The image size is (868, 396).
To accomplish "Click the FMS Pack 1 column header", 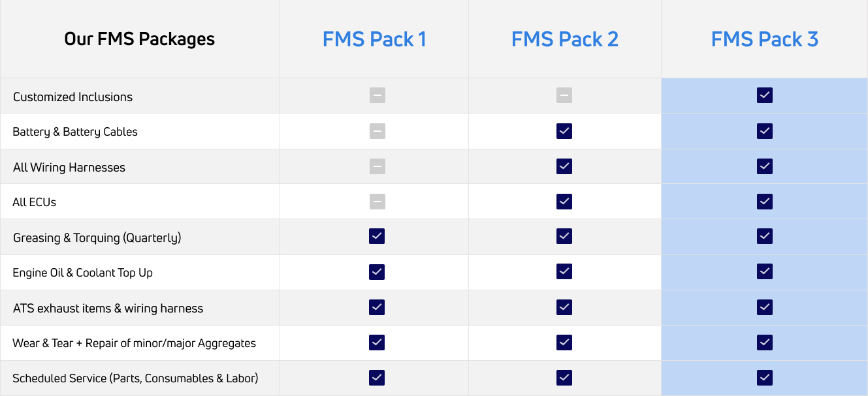I will point(374,39).
